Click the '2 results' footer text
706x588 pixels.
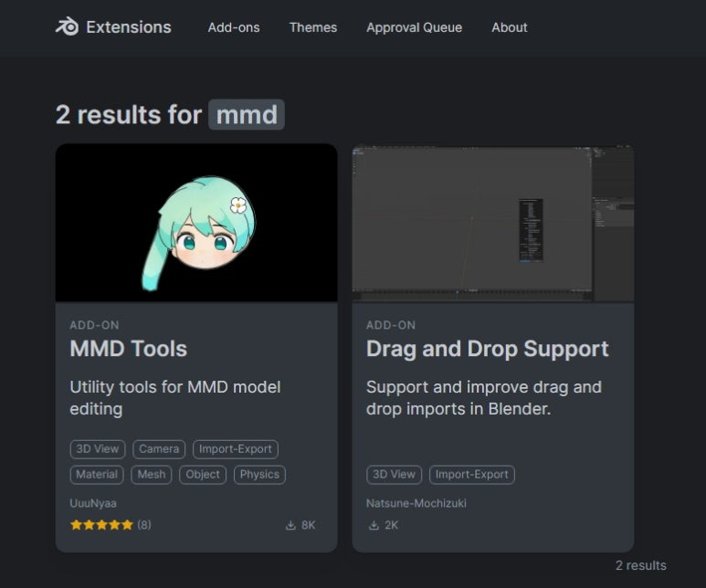pos(641,565)
